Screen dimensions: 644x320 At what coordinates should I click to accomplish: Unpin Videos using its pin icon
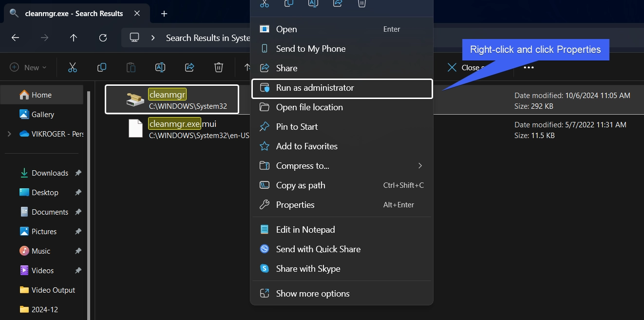coord(78,271)
